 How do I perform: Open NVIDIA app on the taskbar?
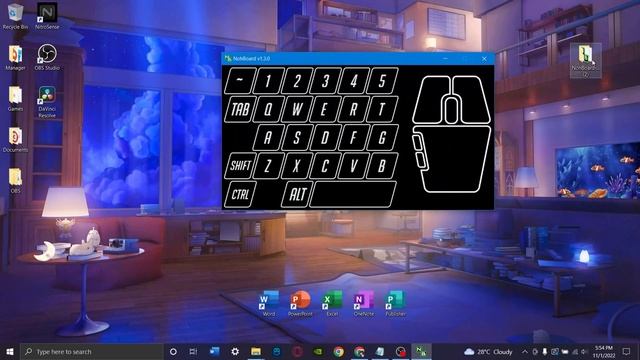pyautogui.click(x=318, y=351)
